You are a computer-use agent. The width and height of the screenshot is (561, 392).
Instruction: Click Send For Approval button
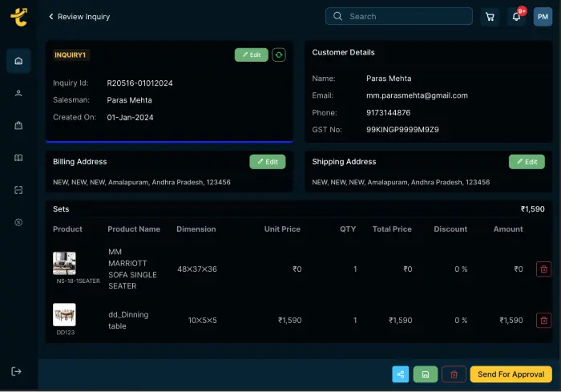[x=511, y=374]
